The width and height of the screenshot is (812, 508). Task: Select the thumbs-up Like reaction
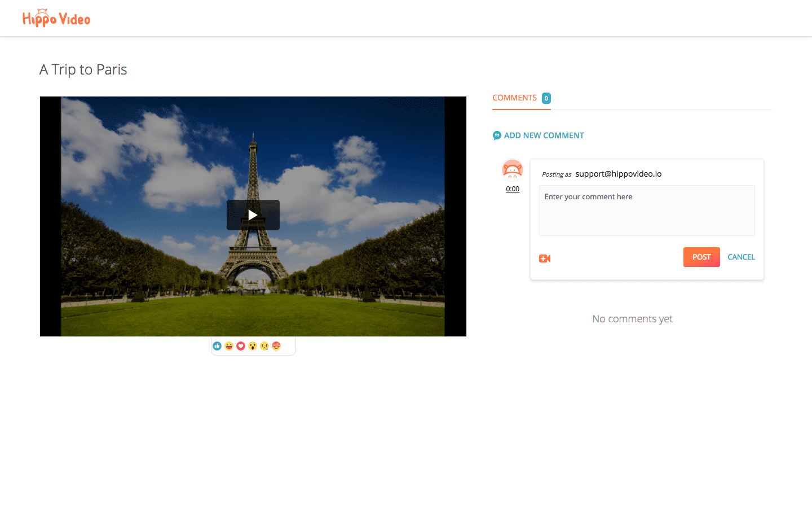pyautogui.click(x=217, y=345)
